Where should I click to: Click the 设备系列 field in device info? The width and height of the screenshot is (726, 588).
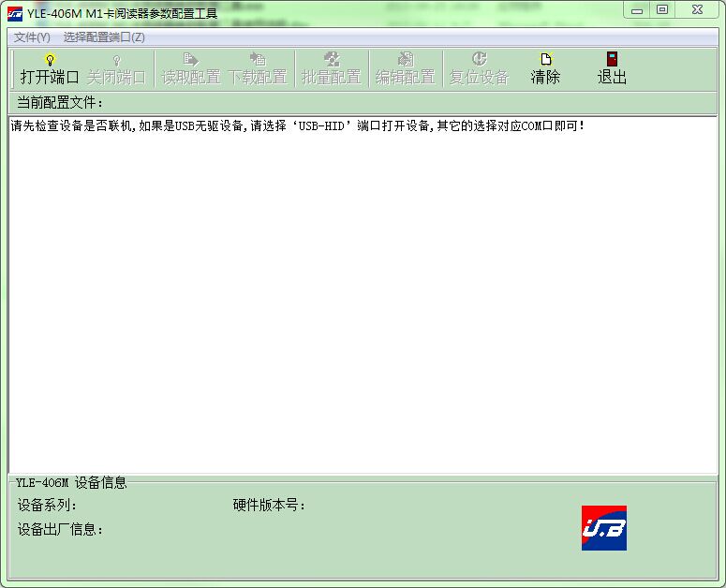(48, 506)
